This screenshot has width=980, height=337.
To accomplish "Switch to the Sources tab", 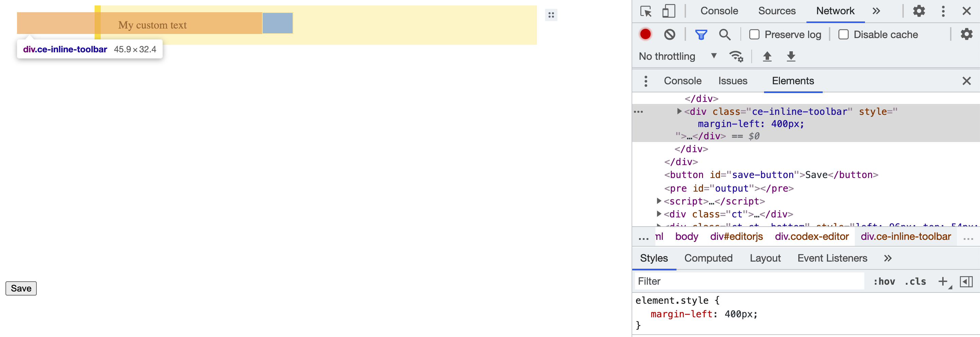I will pyautogui.click(x=777, y=11).
